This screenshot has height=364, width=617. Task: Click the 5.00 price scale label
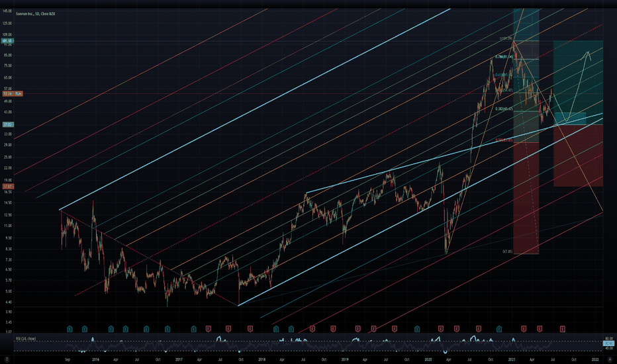[x=8, y=292]
